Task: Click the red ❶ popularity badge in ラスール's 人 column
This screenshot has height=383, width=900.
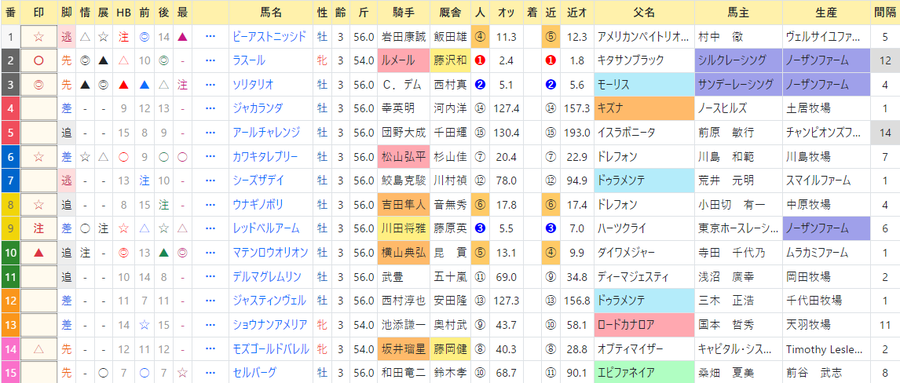Action: coord(480,60)
